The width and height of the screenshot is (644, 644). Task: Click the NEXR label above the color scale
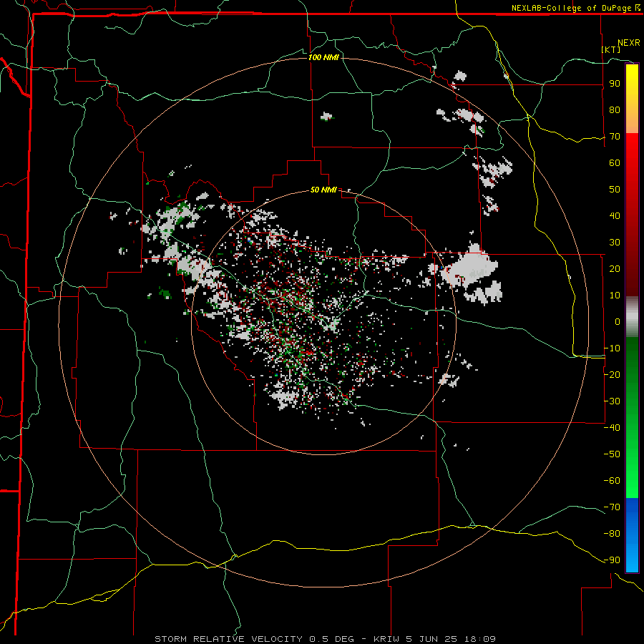click(x=629, y=43)
